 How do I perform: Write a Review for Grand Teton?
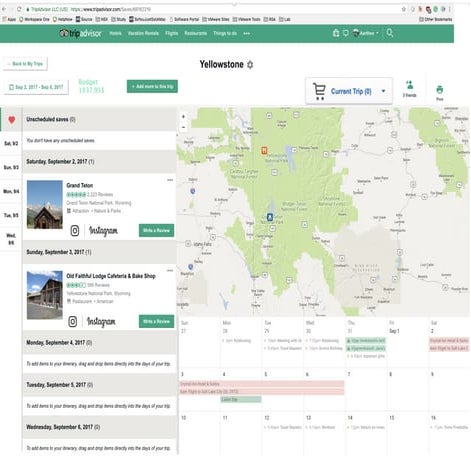point(156,230)
